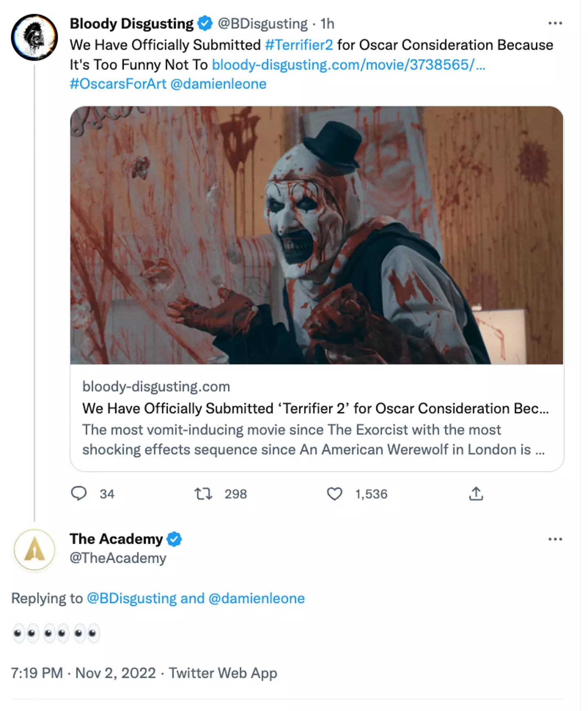Image resolution: width=588 pixels, height=711 pixels.
Task: Like the Bloody Disgusting tweet with the heart
Action: click(334, 494)
